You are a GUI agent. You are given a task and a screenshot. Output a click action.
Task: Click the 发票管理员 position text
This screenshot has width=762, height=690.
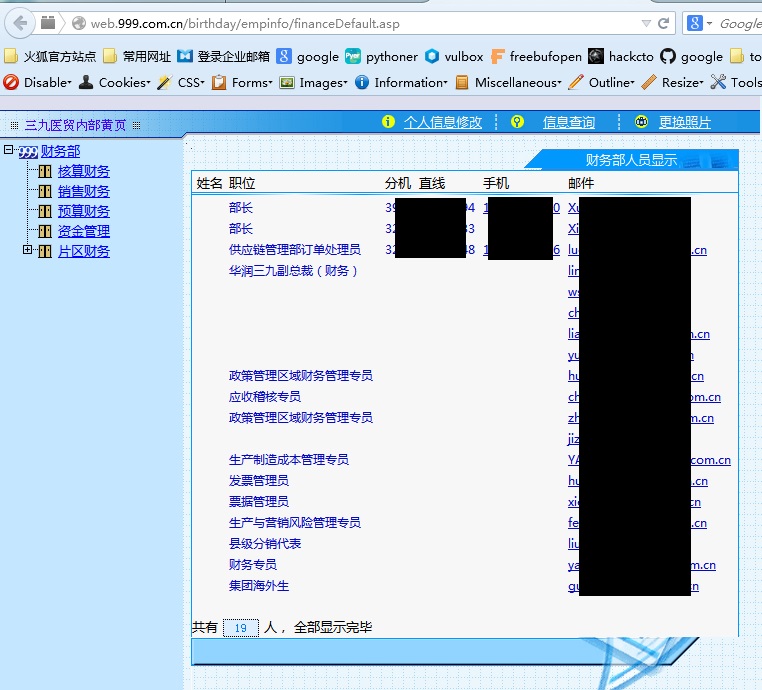[x=259, y=481]
